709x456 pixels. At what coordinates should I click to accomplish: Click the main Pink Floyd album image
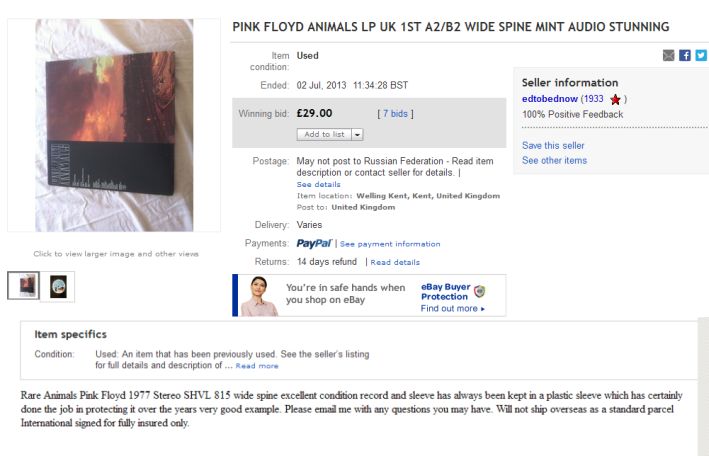(x=100, y=125)
